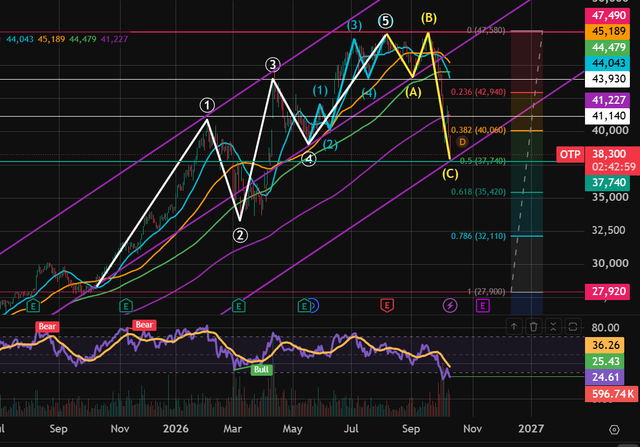Screen dimensions: 640x447
Task: Select the circled 3 wave label
Action: (272, 64)
